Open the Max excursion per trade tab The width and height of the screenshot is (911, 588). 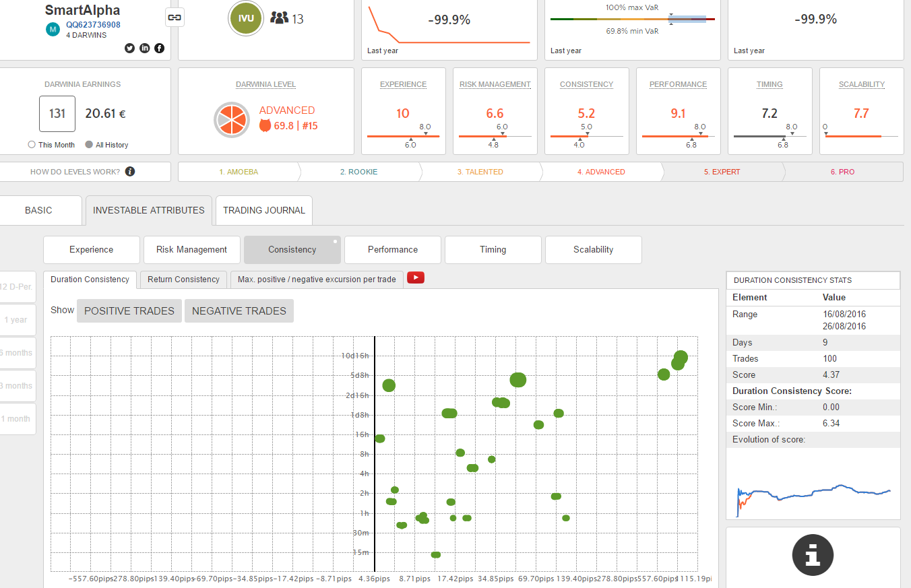tap(317, 280)
